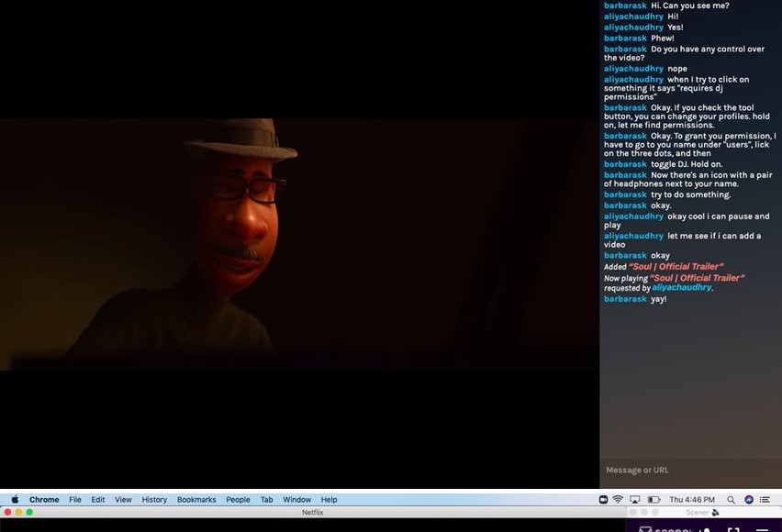Click the "Message or URL" chat input
The width and height of the screenshot is (782, 532).
[x=691, y=470]
